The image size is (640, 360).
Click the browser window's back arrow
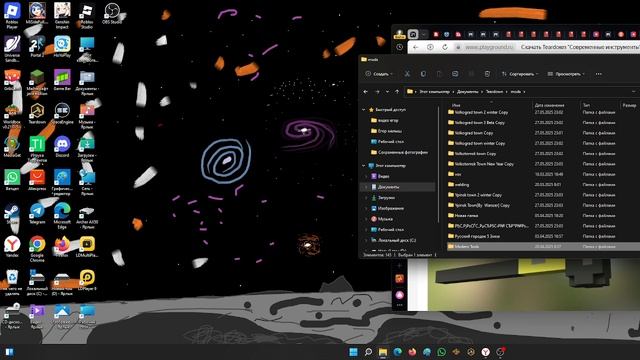(x=416, y=47)
